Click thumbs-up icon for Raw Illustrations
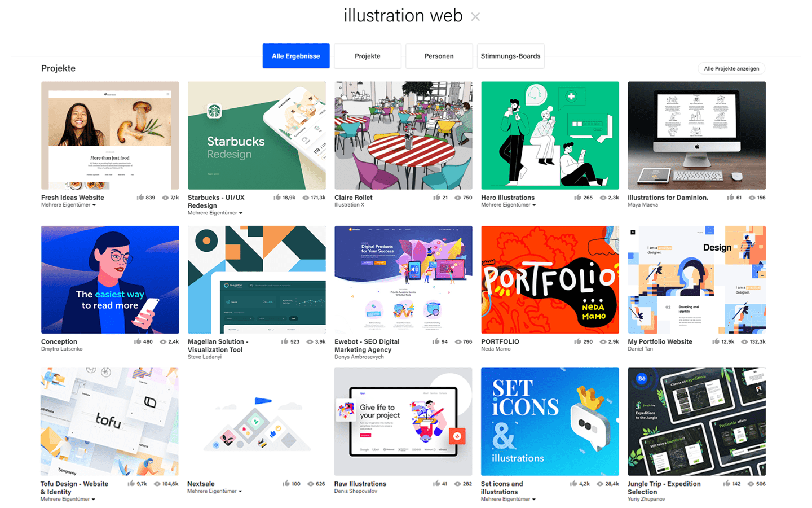The width and height of the screenshot is (812, 508). [436, 484]
